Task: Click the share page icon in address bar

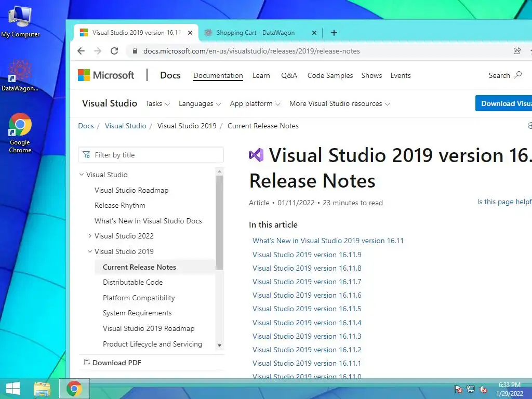Action: tap(517, 51)
